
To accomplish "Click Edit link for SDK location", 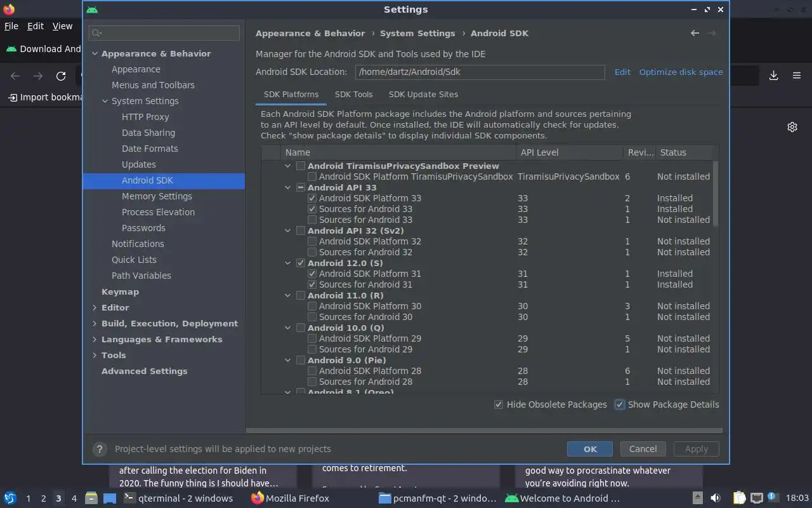I will pyautogui.click(x=622, y=72).
